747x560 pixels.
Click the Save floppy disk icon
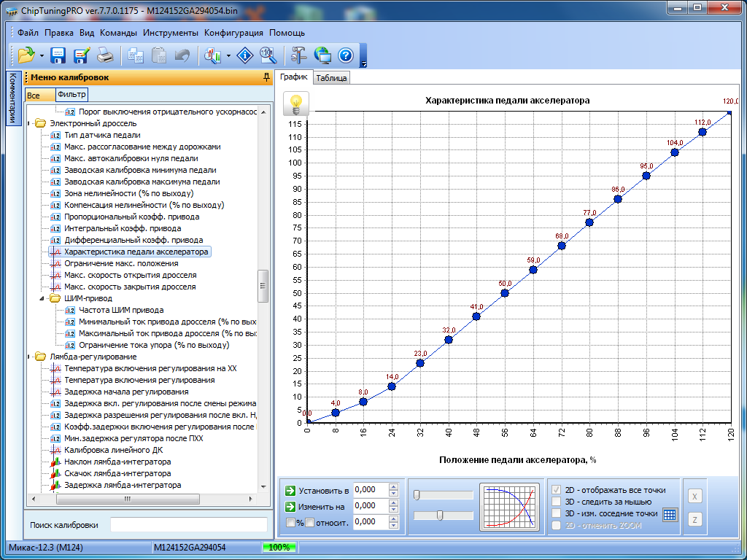pos(58,55)
